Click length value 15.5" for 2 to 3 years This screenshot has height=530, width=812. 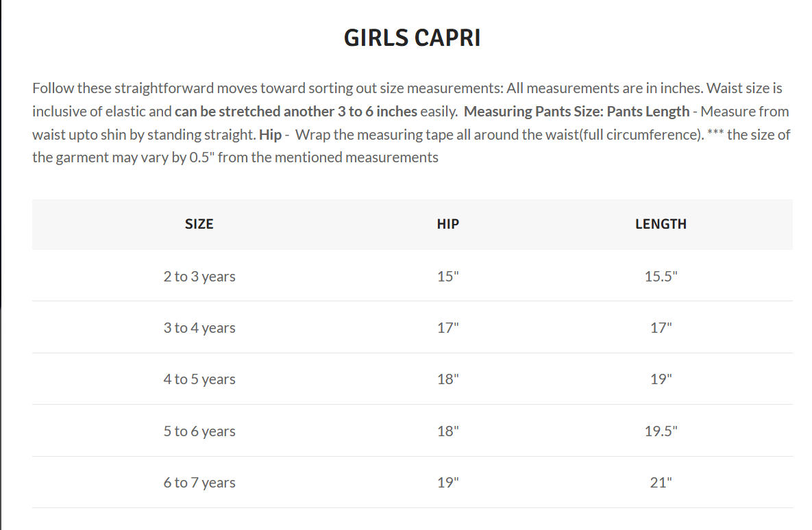pos(661,277)
